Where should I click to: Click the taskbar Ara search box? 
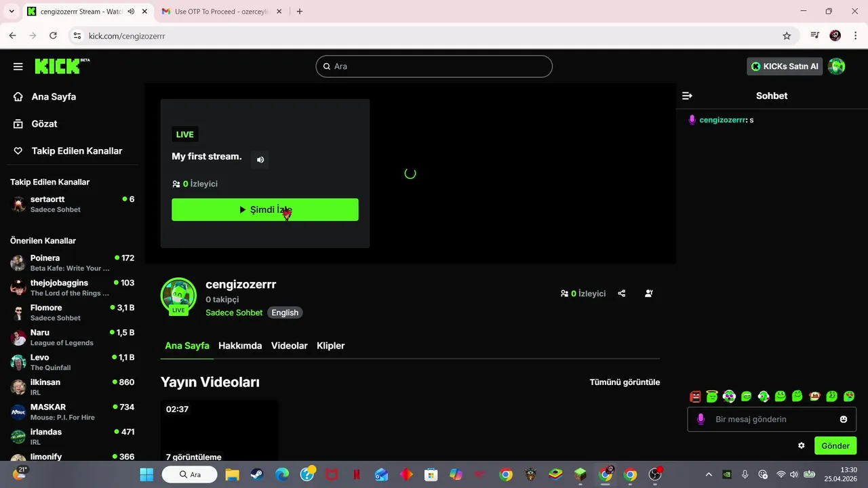pos(191,474)
